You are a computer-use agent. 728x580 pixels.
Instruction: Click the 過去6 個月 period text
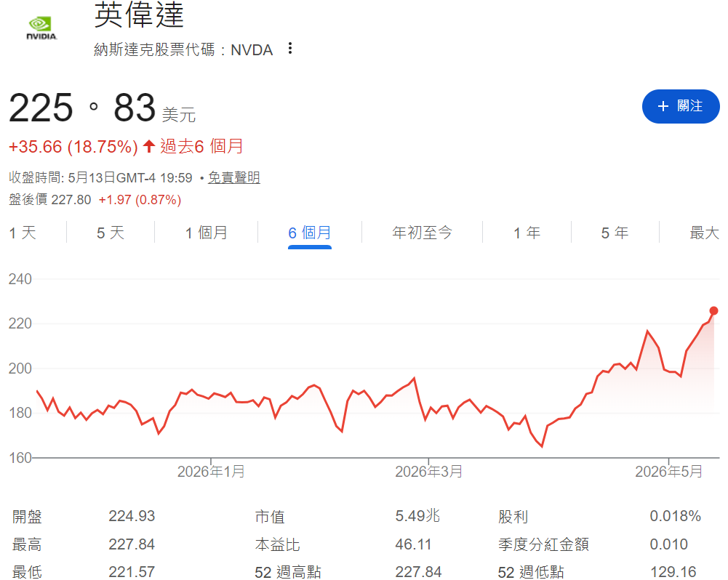[201, 147]
